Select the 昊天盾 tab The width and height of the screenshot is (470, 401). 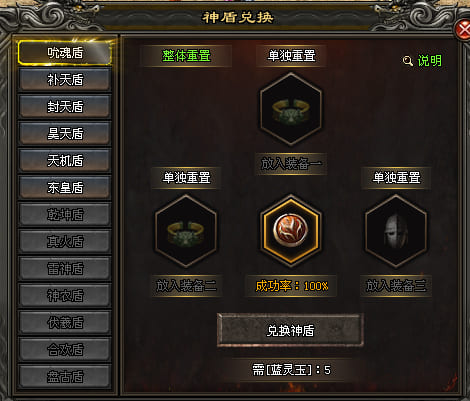[65, 134]
